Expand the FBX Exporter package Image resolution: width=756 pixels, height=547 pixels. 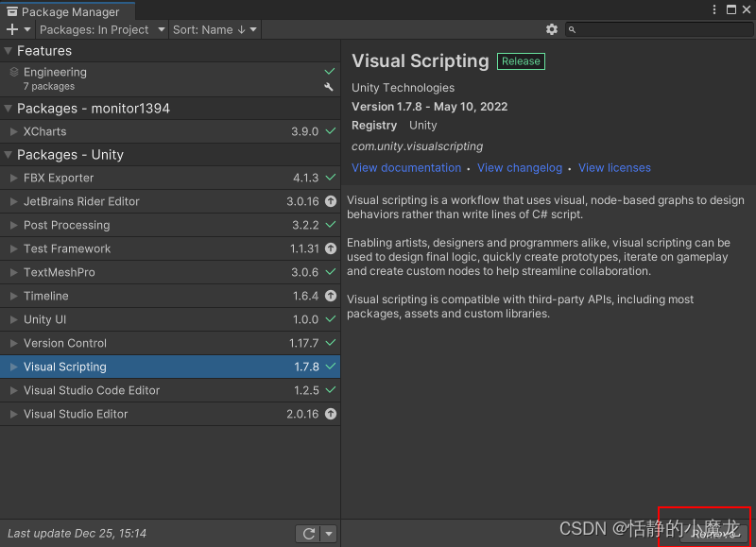point(13,178)
